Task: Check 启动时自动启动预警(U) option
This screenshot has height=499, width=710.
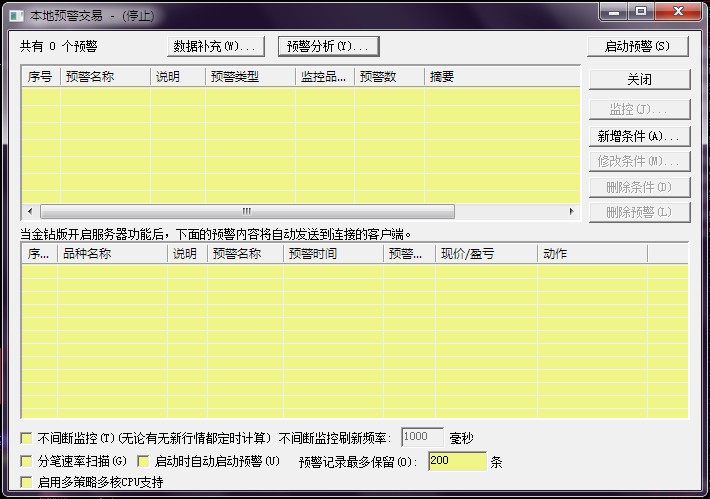Action: click(143, 461)
